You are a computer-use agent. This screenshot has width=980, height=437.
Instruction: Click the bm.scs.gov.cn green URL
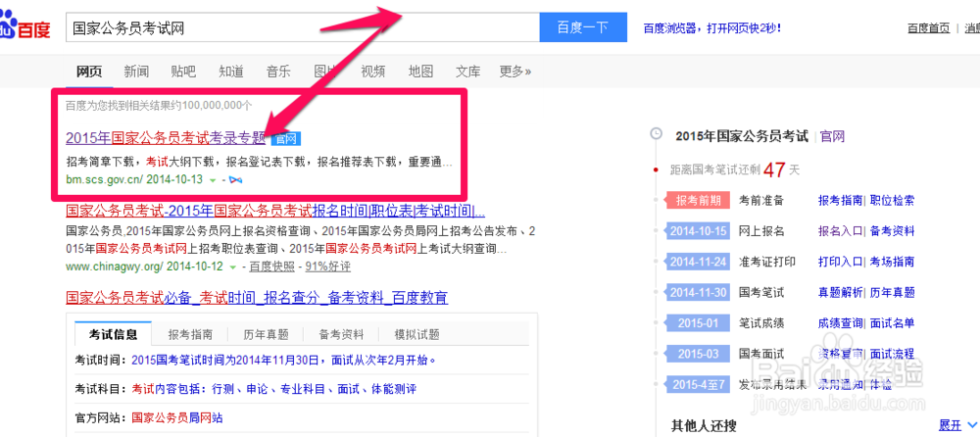(x=105, y=179)
